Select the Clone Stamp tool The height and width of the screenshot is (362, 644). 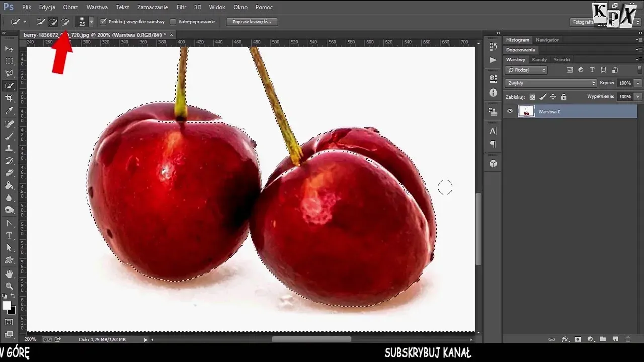pyautogui.click(x=9, y=148)
